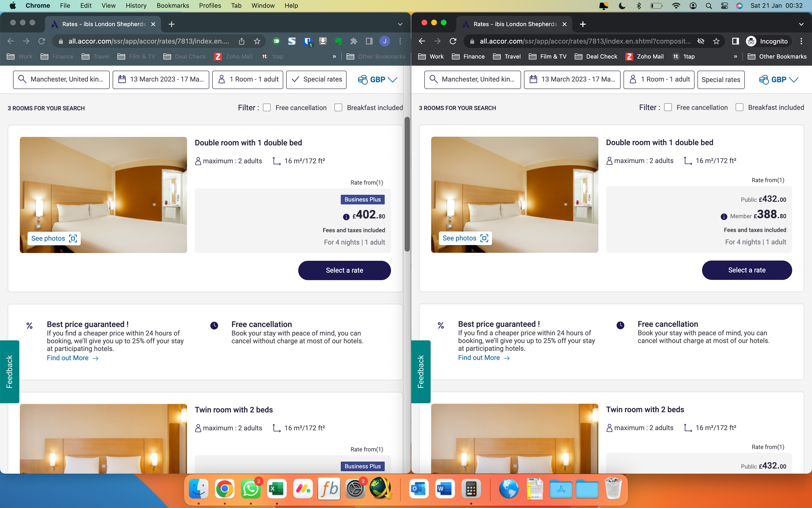The width and height of the screenshot is (812, 508).
Task: Toggle Bluetooth icon in menu bar
Action: pyautogui.click(x=639, y=6)
